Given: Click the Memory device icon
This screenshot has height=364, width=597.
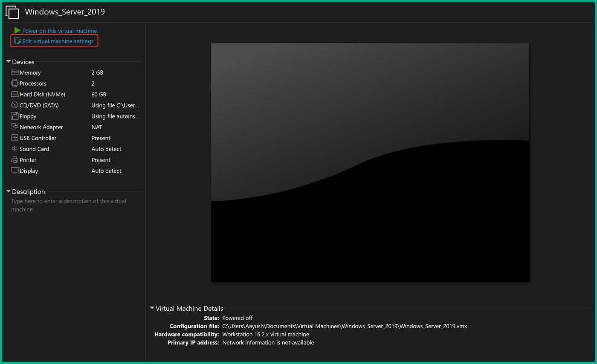Looking at the screenshot, I should [x=14, y=72].
